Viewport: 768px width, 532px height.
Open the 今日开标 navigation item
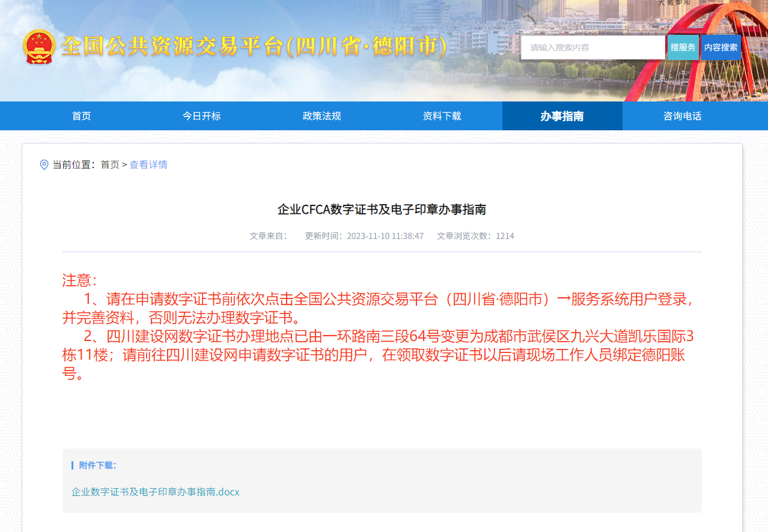coord(202,116)
